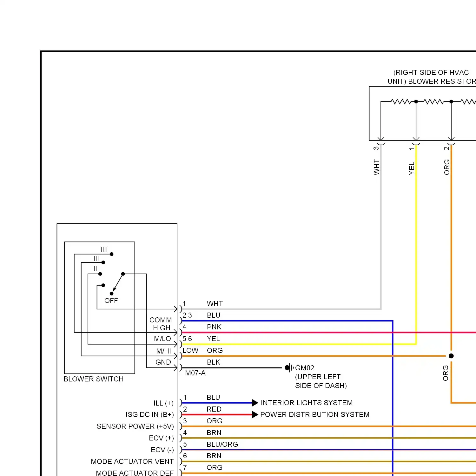Click the vertical YEL label under resistor pin 1
The width and height of the screenshot is (476, 476).
(x=412, y=169)
